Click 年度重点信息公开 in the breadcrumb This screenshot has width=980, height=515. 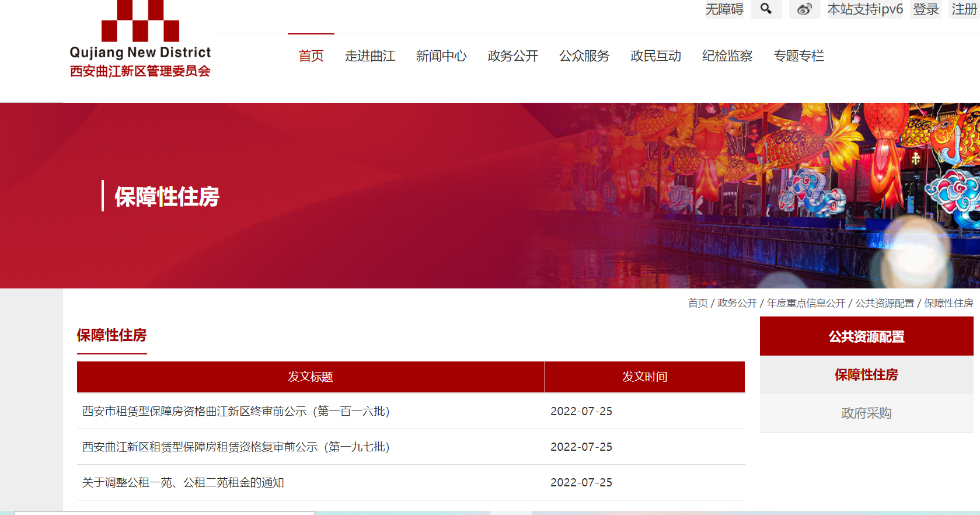pyautogui.click(x=805, y=303)
